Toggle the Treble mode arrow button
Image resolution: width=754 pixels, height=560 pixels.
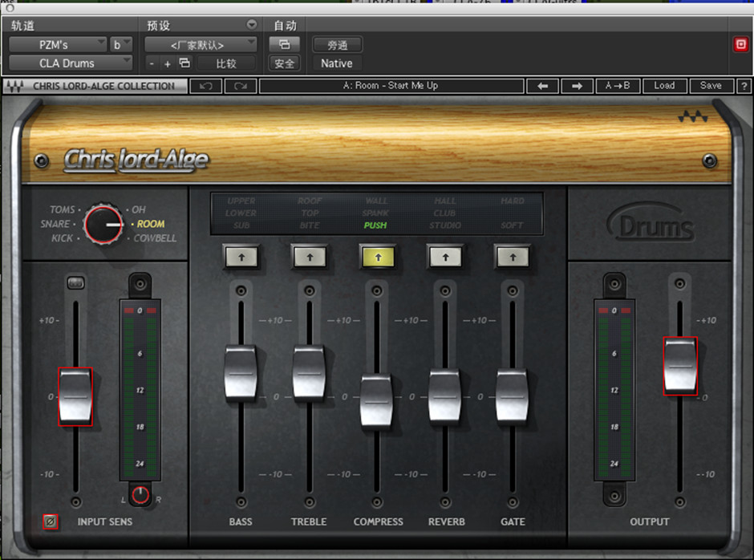pyautogui.click(x=310, y=257)
